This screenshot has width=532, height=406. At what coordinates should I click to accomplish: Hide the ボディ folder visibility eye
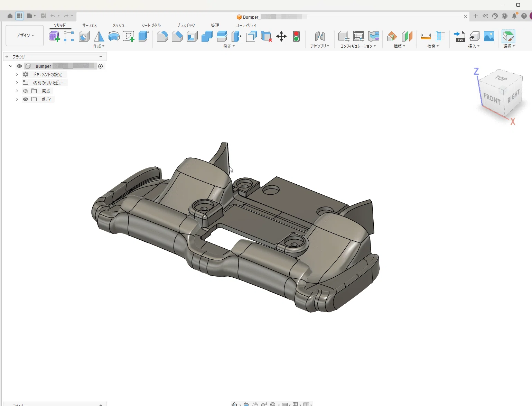tap(26, 99)
